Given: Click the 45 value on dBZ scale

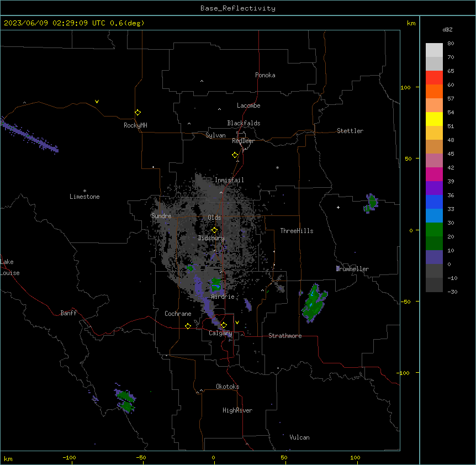Looking at the screenshot, I should (x=451, y=154).
